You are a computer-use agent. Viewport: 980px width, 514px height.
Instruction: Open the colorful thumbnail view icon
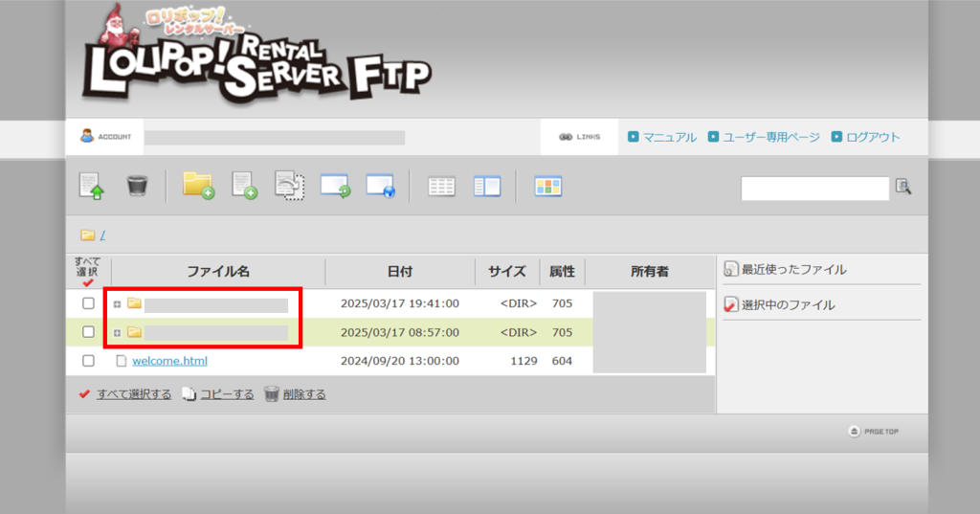pos(548,187)
